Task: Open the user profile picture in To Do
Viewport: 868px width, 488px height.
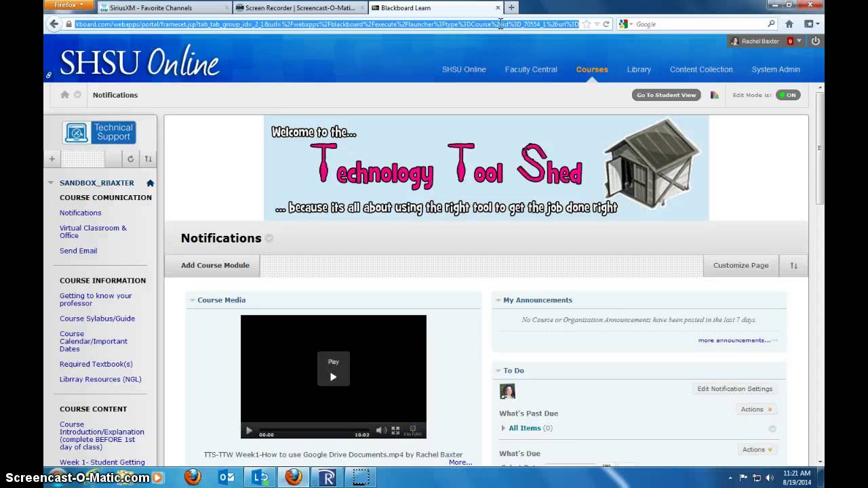Action: (x=507, y=391)
